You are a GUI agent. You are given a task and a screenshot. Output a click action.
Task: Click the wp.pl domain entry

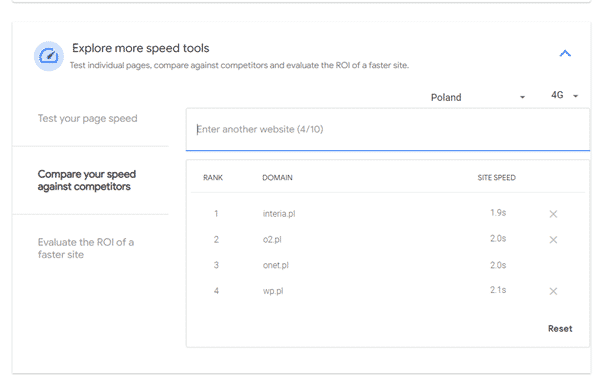pyautogui.click(x=273, y=291)
